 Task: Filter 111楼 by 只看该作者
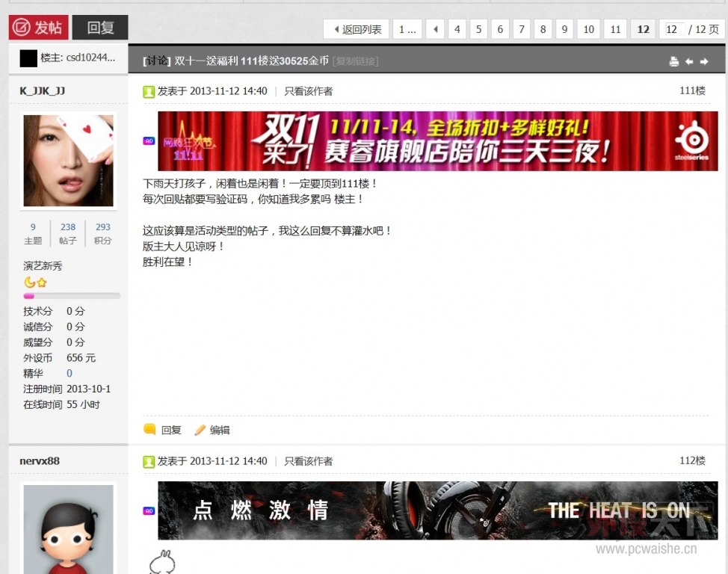click(x=308, y=91)
